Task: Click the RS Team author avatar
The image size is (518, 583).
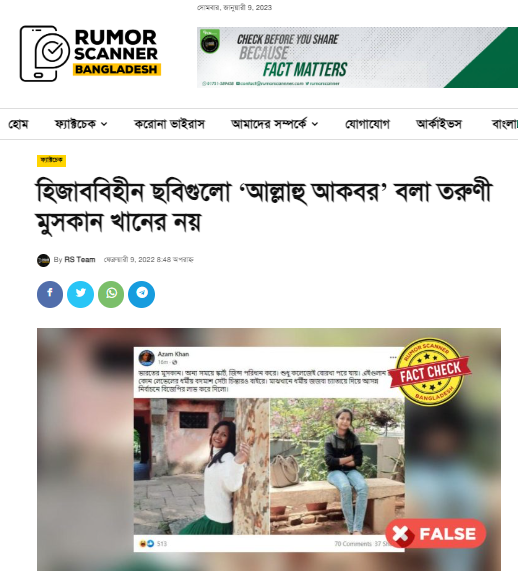Action: tap(44, 260)
